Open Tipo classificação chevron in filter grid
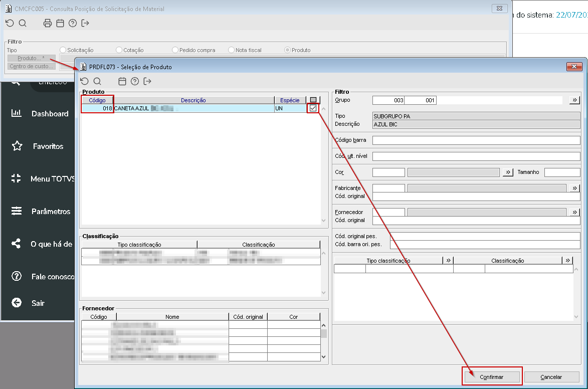588x389 pixels. 449,260
